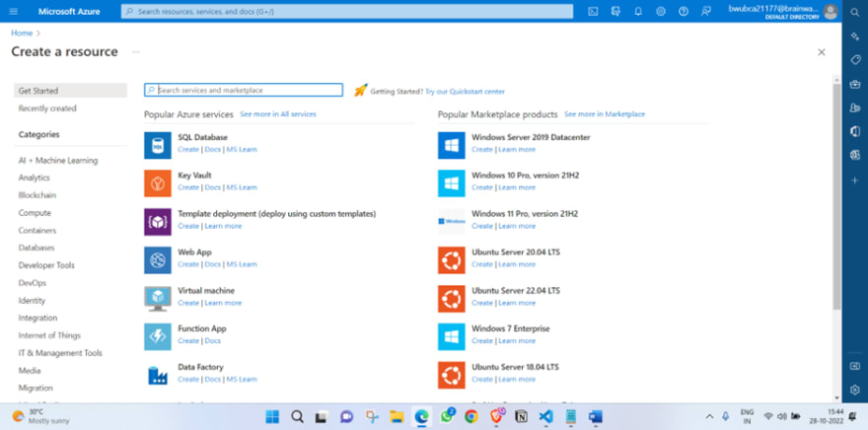Close the Create a resource blade
This screenshot has width=868, height=430.
pos(822,52)
